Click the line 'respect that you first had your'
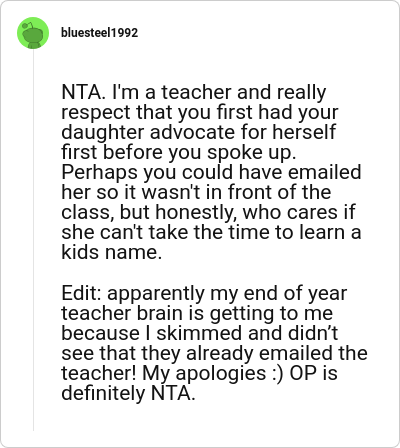The image size is (400, 448). (x=200, y=112)
